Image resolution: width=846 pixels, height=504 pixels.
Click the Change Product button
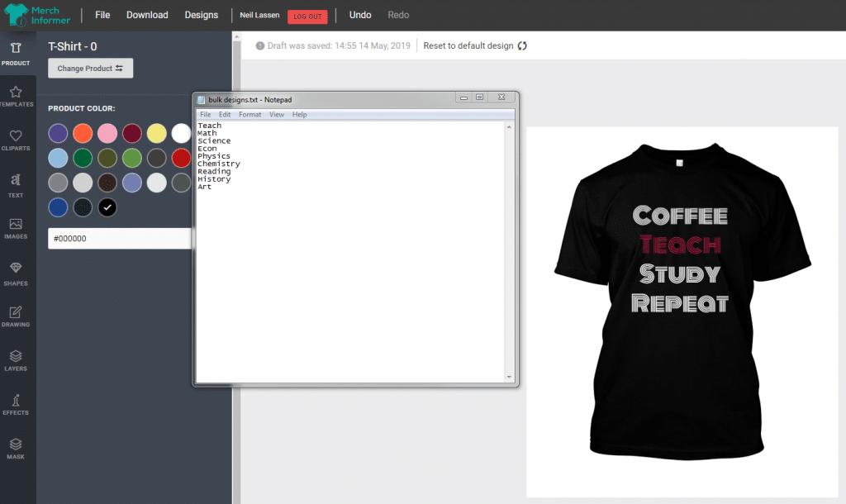tap(91, 69)
